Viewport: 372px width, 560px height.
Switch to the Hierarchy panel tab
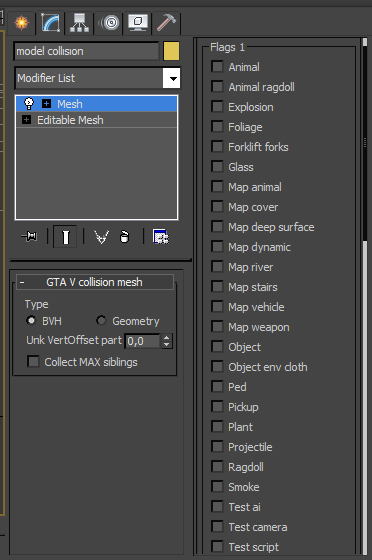point(79,23)
